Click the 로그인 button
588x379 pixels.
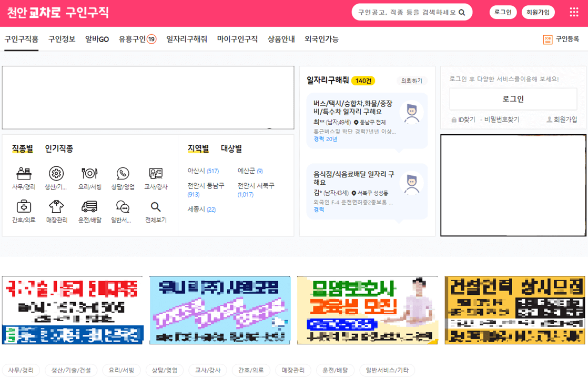tap(503, 12)
